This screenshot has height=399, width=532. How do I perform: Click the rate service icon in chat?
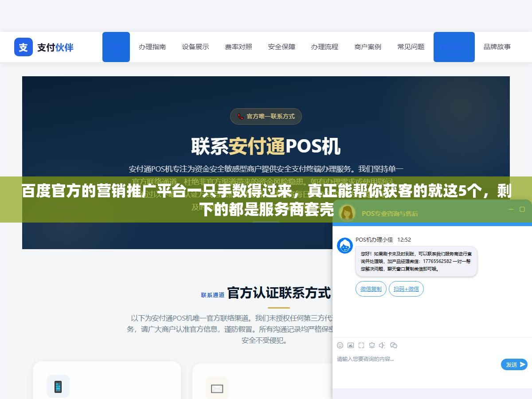(x=372, y=345)
